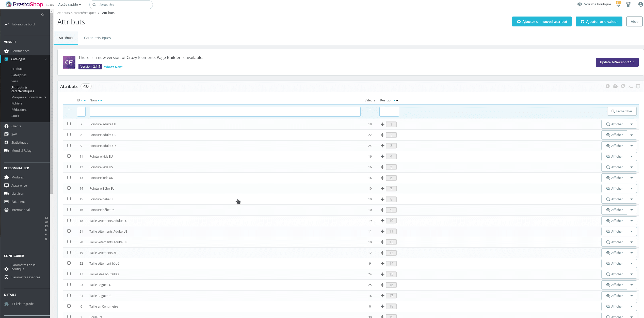The height and width of the screenshot is (318, 644).
Task: Click the drag handle of Pointure adulte EU
Action: [x=382, y=124]
